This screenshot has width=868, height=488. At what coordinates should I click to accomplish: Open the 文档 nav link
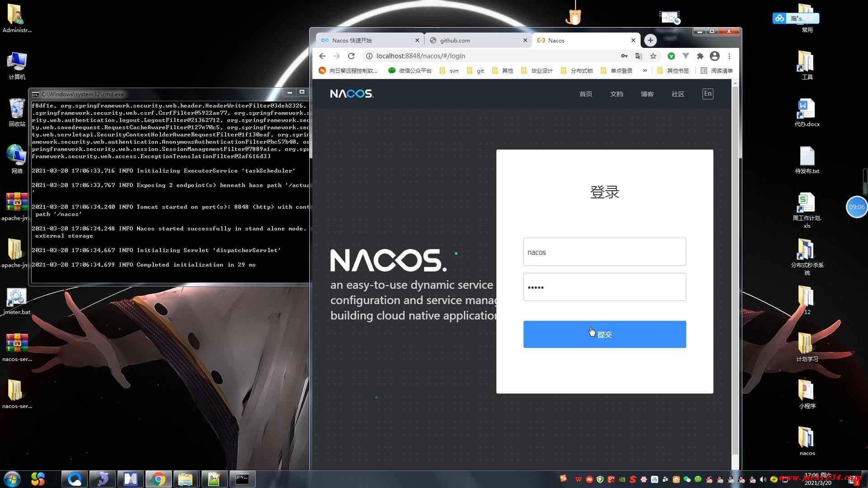pos(616,94)
